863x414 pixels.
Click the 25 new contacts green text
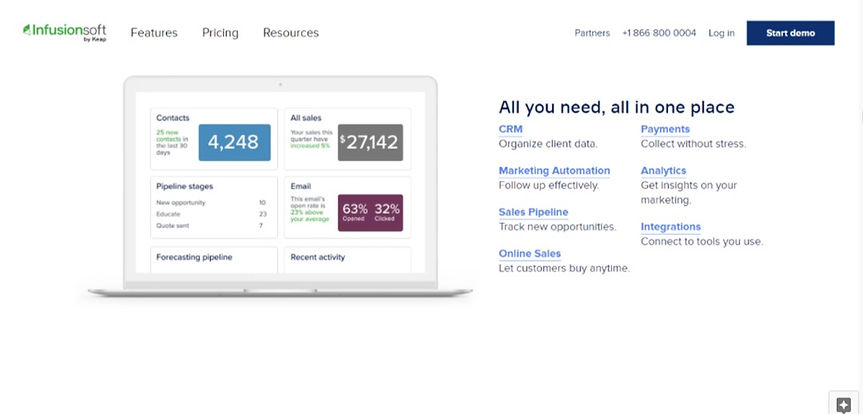click(x=168, y=135)
